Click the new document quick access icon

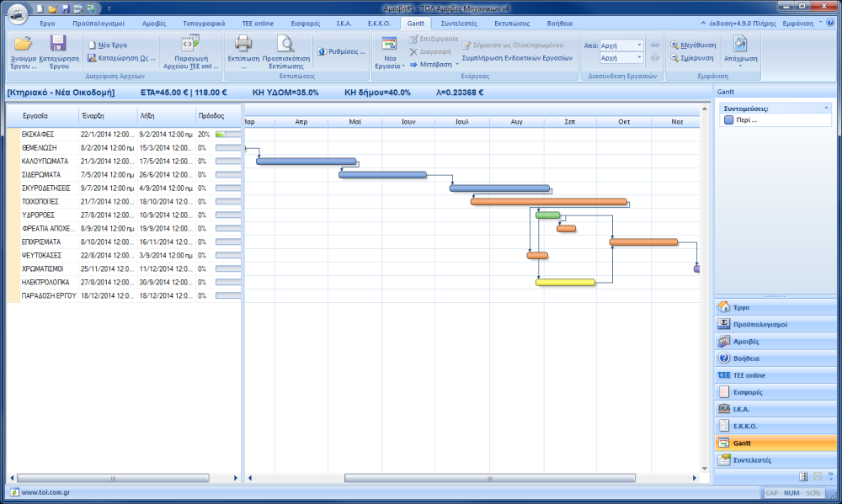[x=40, y=8]
